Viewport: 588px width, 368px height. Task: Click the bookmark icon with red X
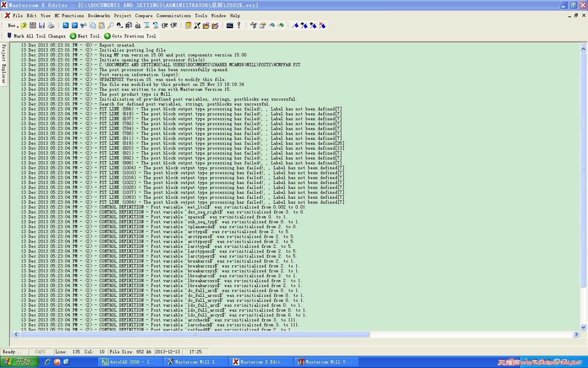click(x=322, y=25)
